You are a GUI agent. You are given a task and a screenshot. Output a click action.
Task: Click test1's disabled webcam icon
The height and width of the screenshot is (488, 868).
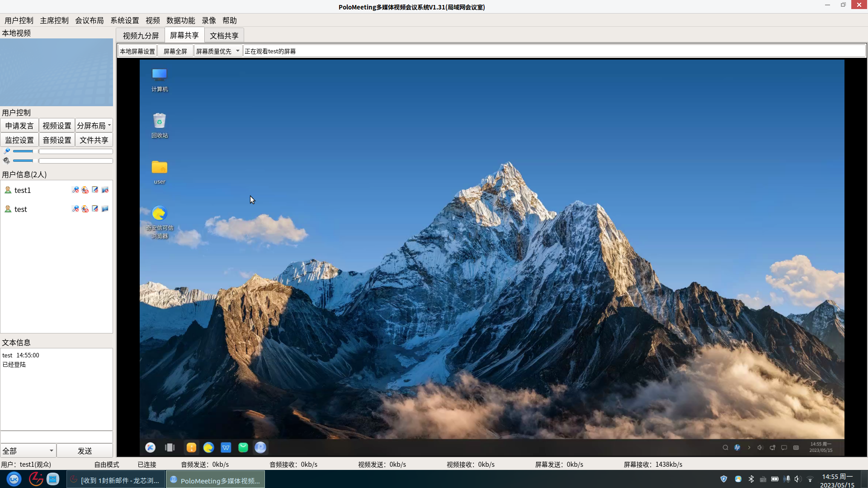coord(85,190)
